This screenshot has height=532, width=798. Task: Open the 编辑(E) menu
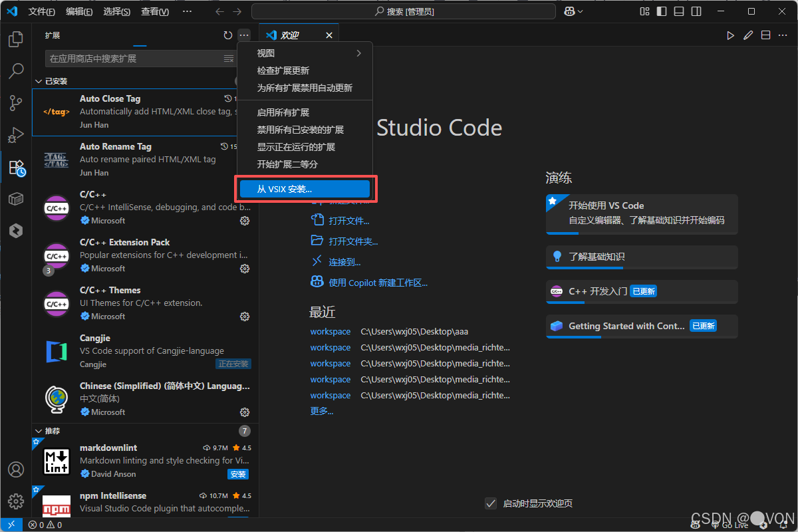pyautogui.click(x=80, y=11)
